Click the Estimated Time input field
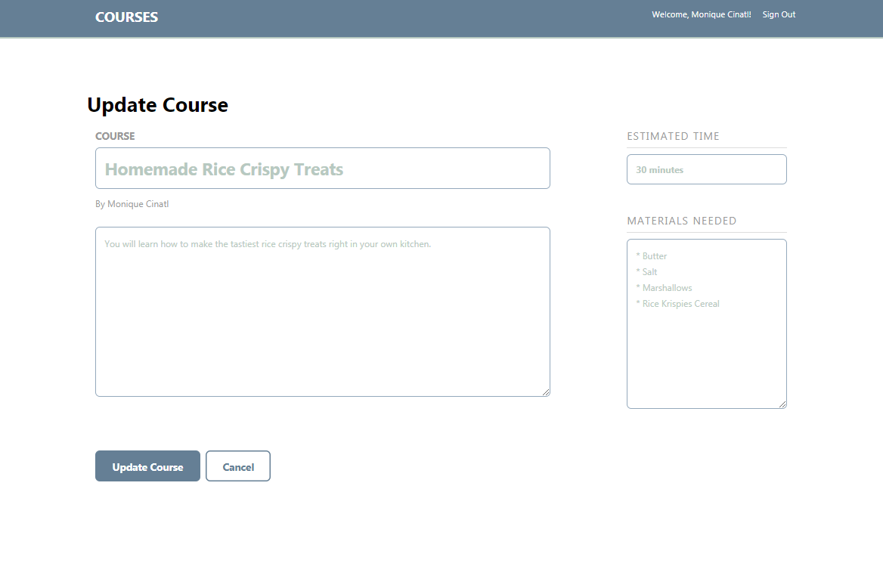 [x=707, y=169]
